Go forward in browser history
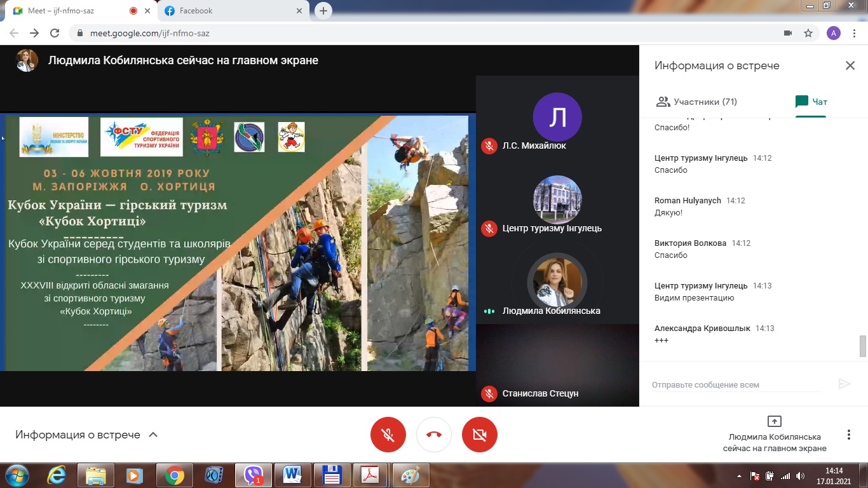 (x=34, y=33)
